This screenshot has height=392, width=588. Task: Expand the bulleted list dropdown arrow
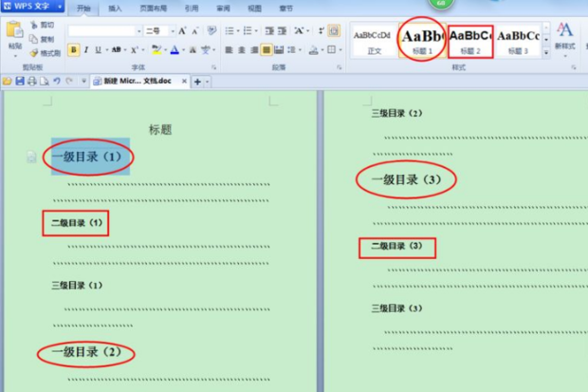click(238, 31)
